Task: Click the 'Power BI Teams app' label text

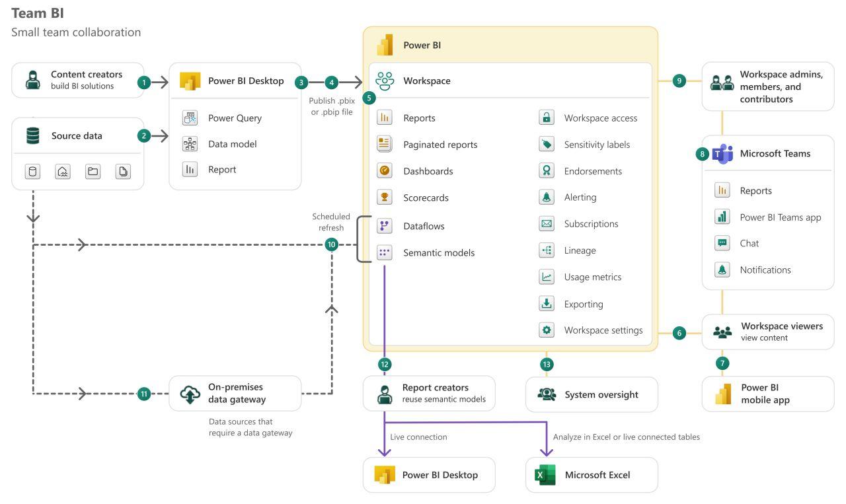Action: [x=781, y=217]
